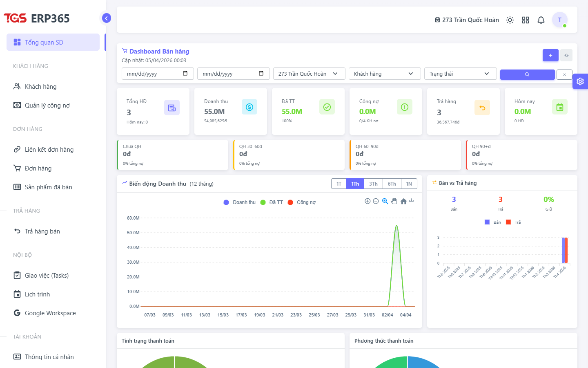Click the Tình trạng thanh toán heading
This screenshot has height=368, width=588.
148,341
